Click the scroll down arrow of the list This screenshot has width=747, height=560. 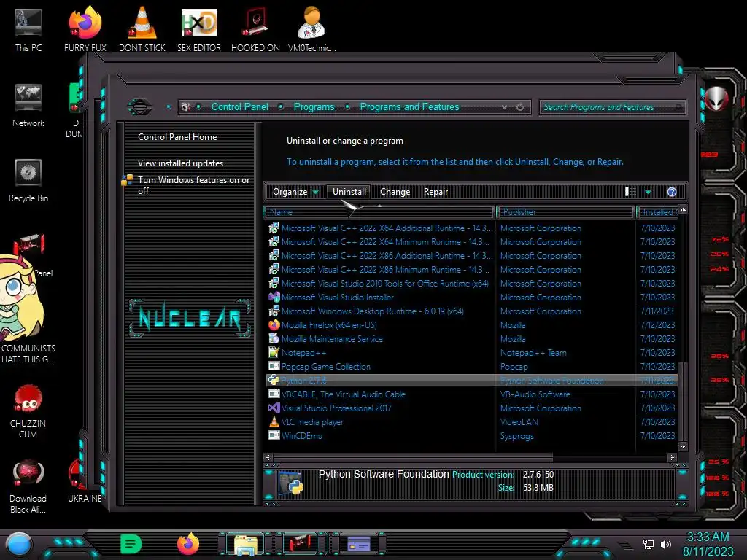683,447
